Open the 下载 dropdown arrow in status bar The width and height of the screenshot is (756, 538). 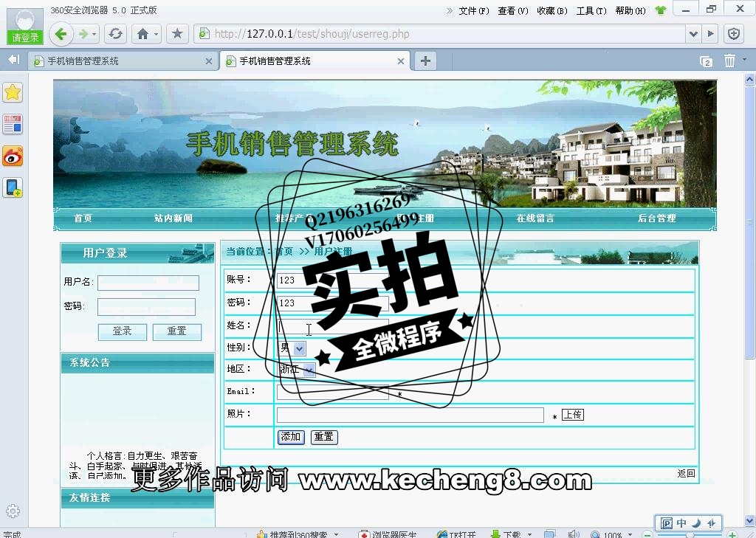(529, 534)
